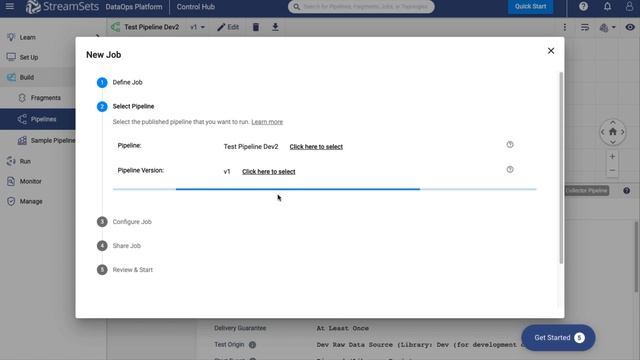Click the help icon beside Collector Pipeline
Screen dimensions: 640x360
(627, 191)
